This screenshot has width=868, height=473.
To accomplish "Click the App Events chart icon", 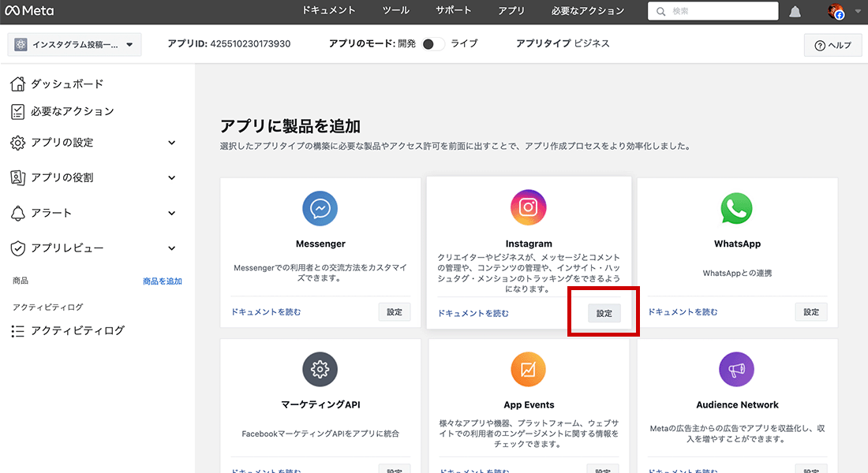I will [528, 369].
